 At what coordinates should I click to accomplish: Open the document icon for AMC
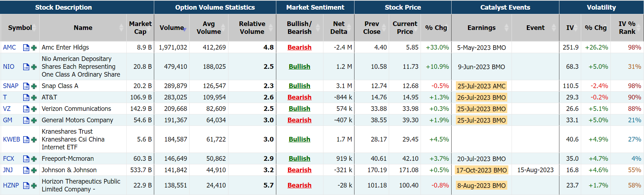click(x=26, y=47)
